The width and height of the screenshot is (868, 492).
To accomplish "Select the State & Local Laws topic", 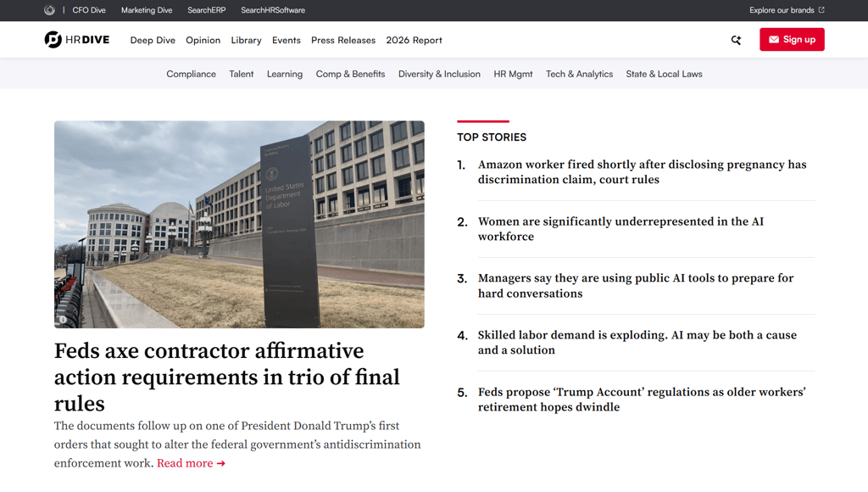I will click(x=665, y=74).
